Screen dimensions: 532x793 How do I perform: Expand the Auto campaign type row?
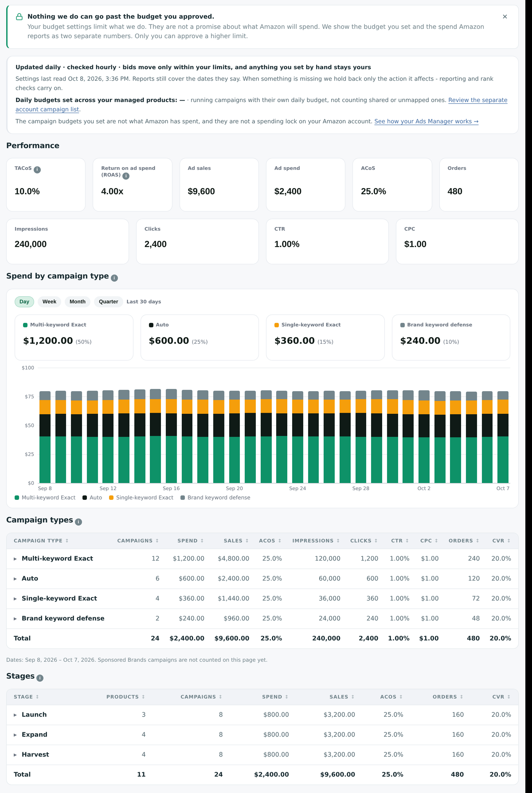click(15, 579)
